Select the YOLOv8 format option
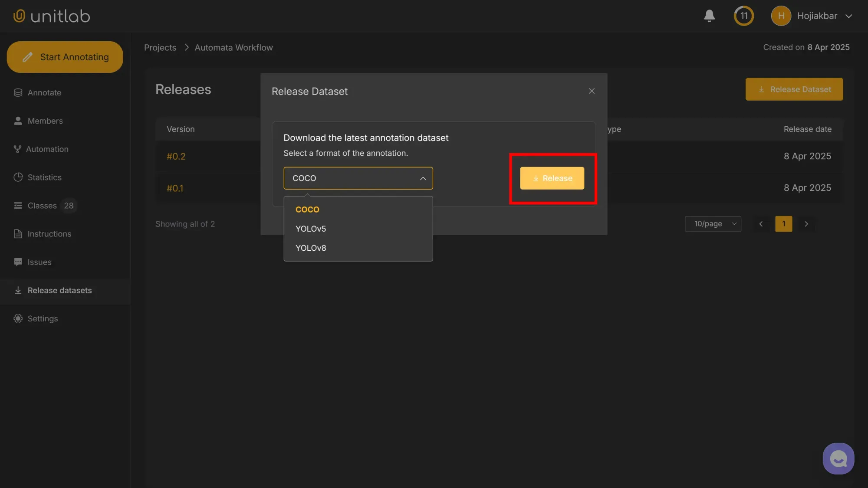 click(x=311, y=248)
